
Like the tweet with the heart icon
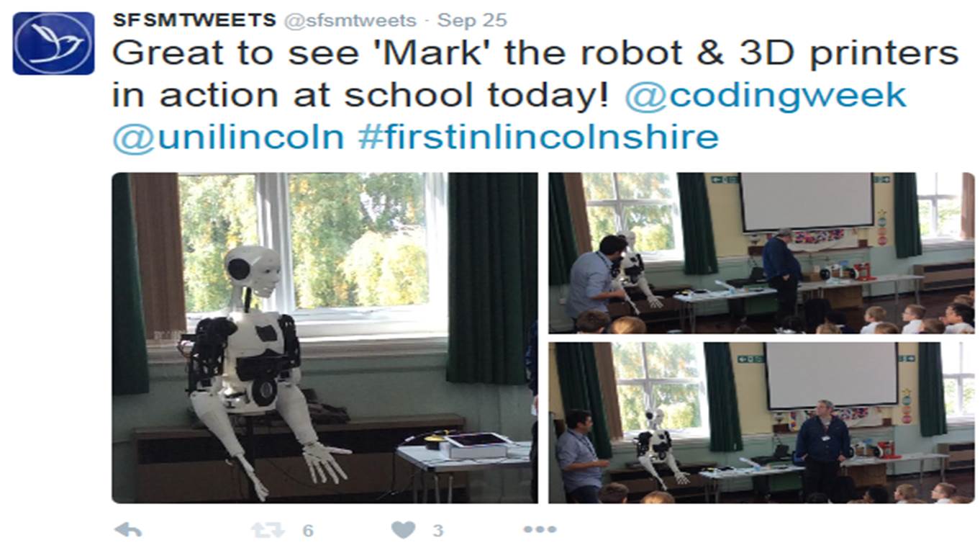(403, 531)
